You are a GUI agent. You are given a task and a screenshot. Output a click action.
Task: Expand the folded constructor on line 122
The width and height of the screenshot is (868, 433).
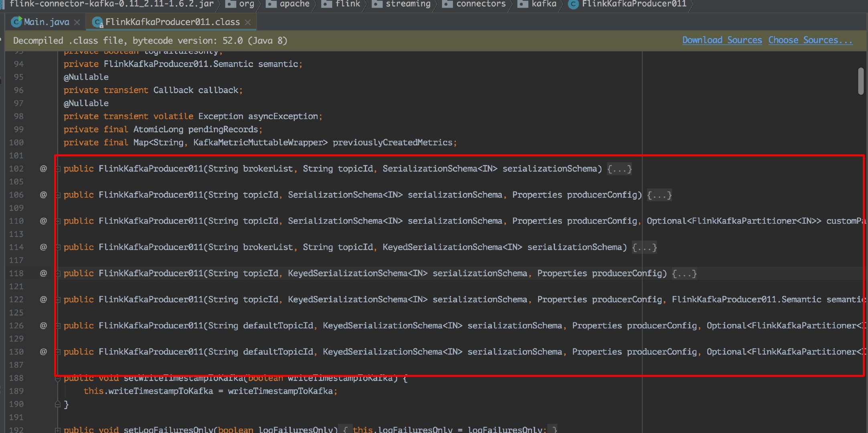(x=58, y=300)
